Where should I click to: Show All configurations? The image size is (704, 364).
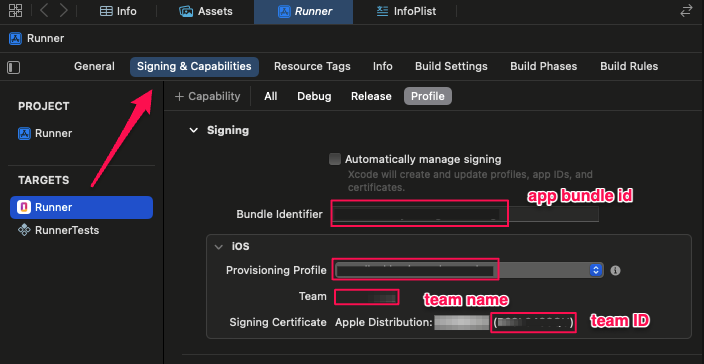click(271, 96)
